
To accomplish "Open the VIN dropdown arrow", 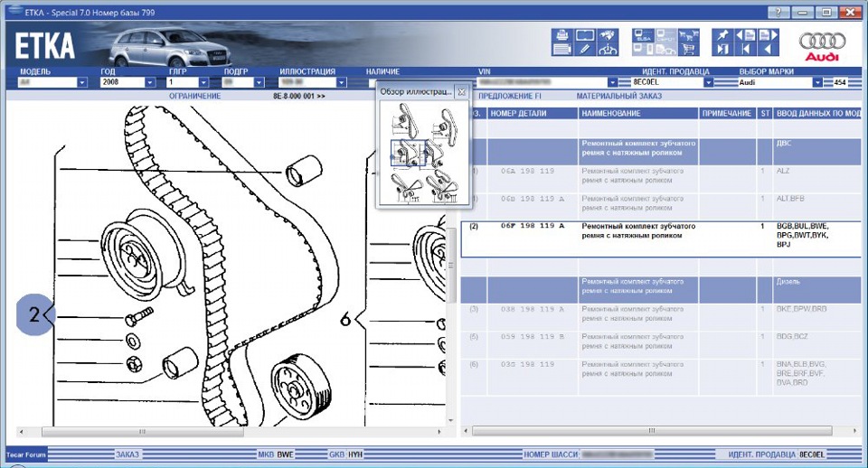I will tap(612, 82).
